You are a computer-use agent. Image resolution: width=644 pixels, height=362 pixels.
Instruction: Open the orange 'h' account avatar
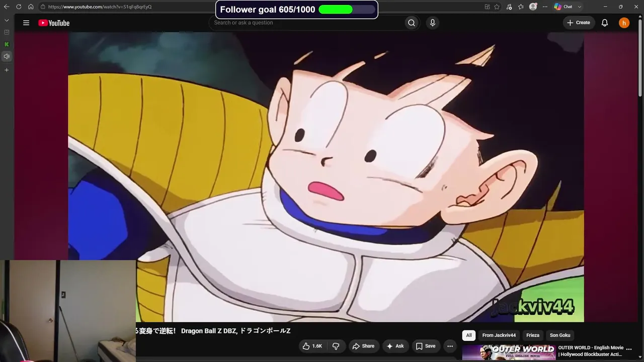pos(624,23)
